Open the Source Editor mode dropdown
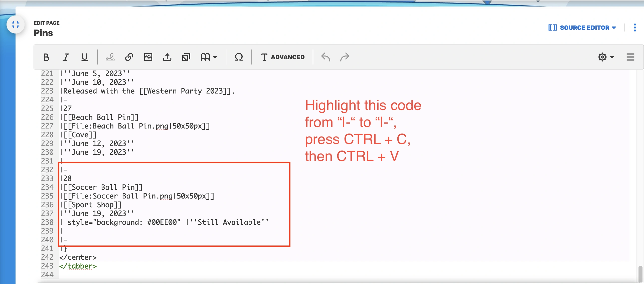 [582, 27]
